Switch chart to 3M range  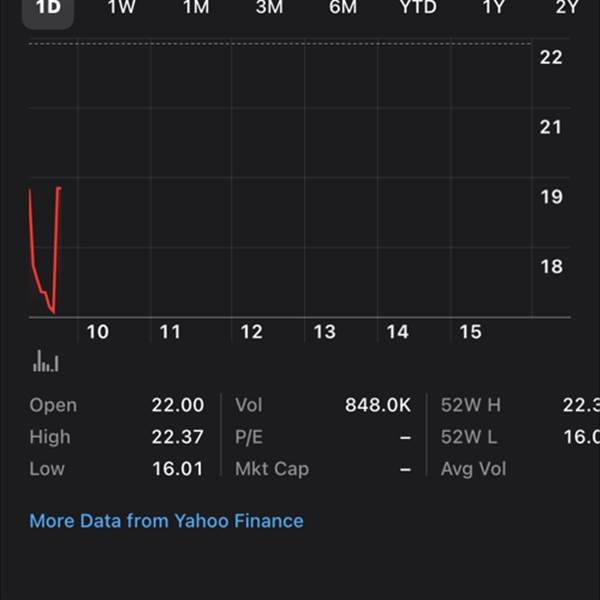[269, 8]
